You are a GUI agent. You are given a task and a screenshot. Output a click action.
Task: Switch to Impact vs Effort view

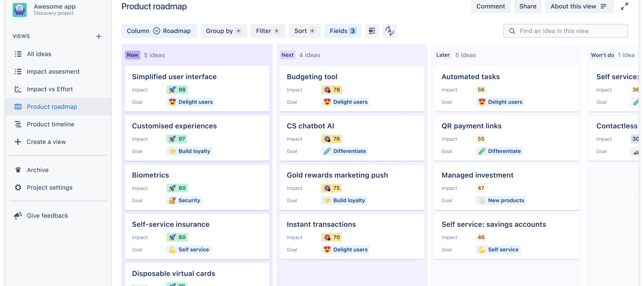(50, 89)
